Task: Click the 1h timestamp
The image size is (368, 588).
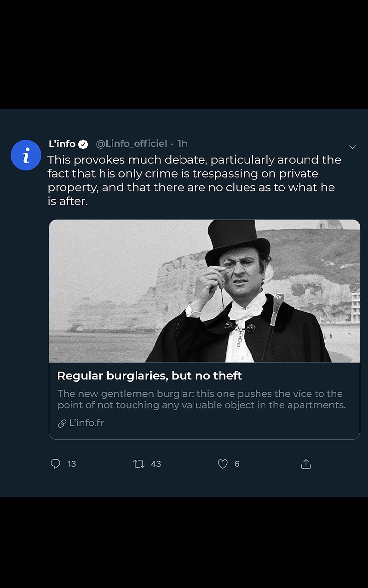Action: point(183,144)
